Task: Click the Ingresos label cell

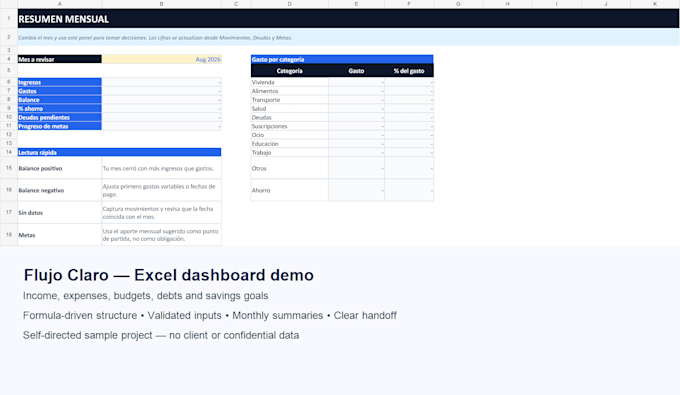Action: pos(60,82)
